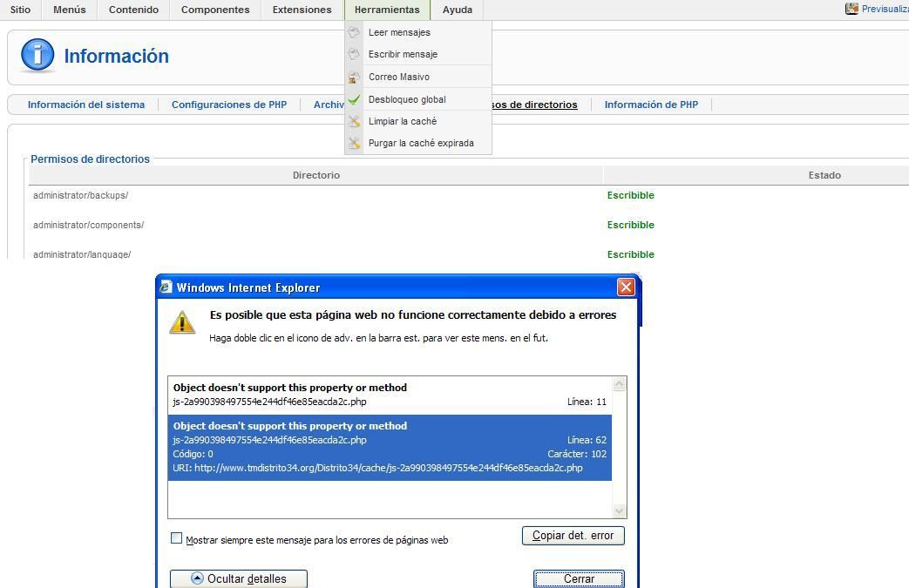Select Escribir mensaje menu entry
Image resolution: width=909 pixels, height=588 pixels.
418,55
